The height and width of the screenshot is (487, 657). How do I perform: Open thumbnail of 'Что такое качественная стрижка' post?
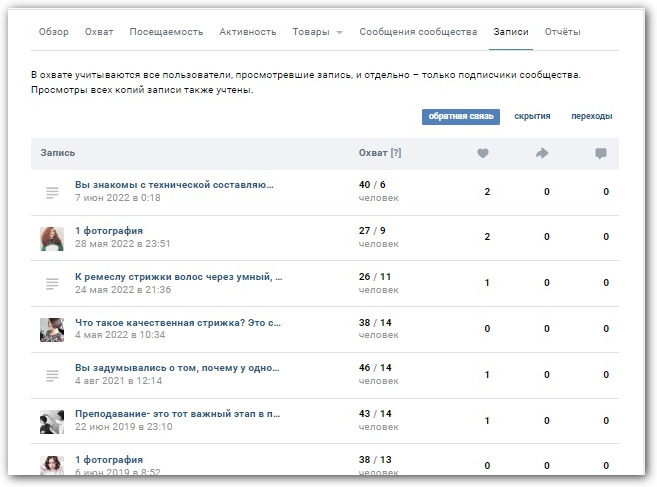(52, 329)
